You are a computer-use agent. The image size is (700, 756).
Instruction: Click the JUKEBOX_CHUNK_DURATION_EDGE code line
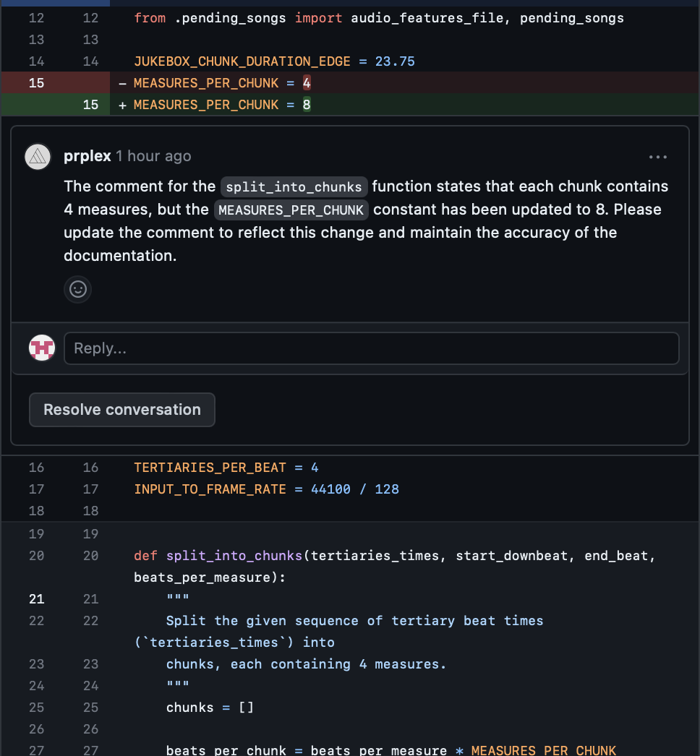(x=274, y=61)
